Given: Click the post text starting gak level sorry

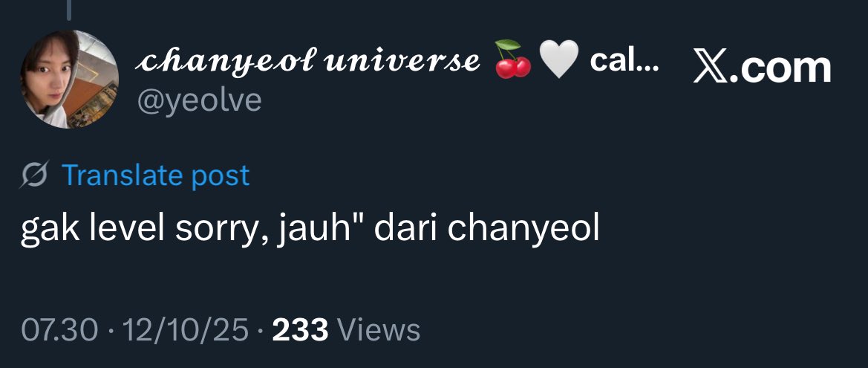Looking at the screenshot, I should (310, 230).
